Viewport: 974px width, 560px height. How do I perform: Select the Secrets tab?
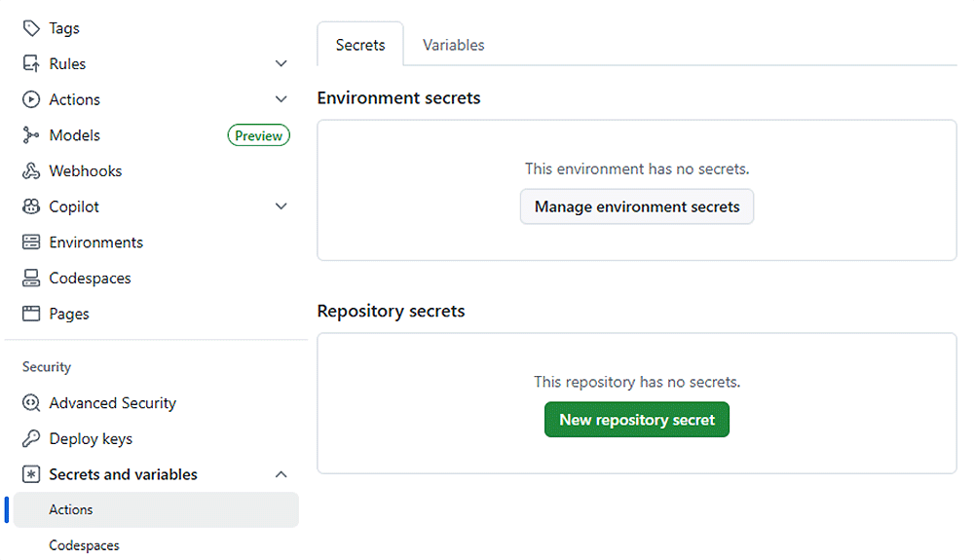tap(360, 45)
